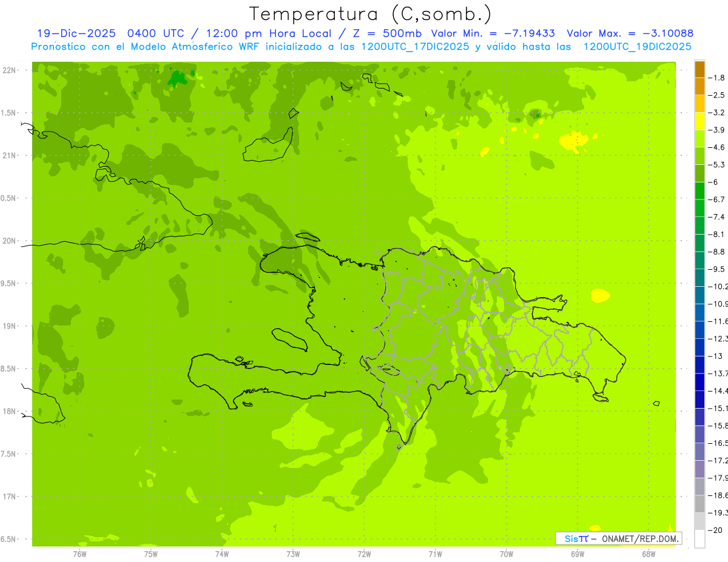Click the -5.3 color scale label

click(717, 165)
